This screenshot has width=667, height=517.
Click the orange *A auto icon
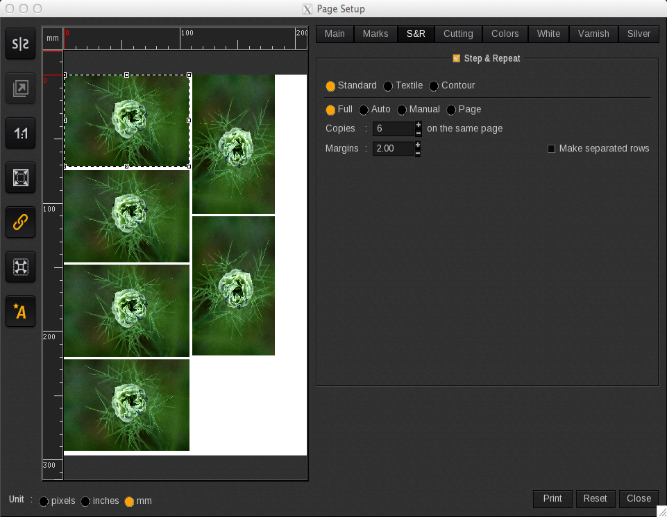click(20, 312)
